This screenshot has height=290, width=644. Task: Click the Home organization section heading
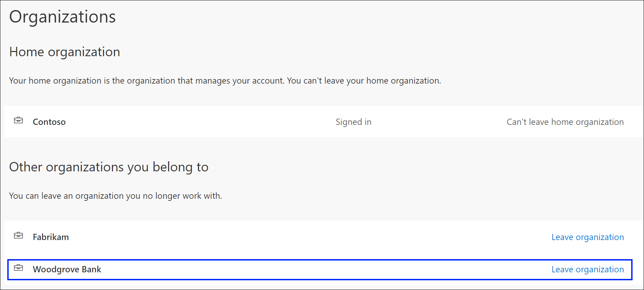(x=64, y=52)
